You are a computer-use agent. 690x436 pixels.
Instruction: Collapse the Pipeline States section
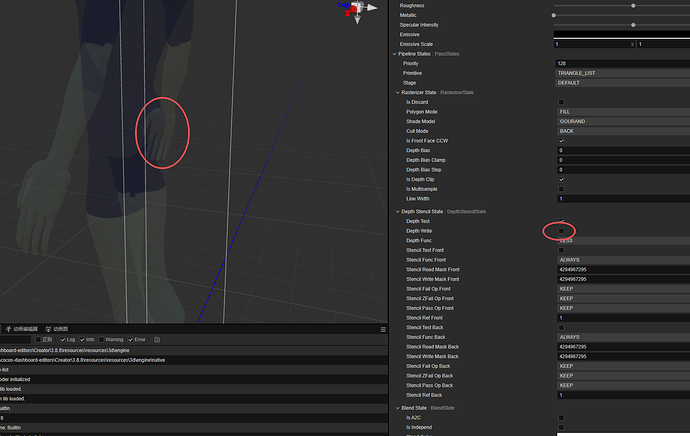394,54
